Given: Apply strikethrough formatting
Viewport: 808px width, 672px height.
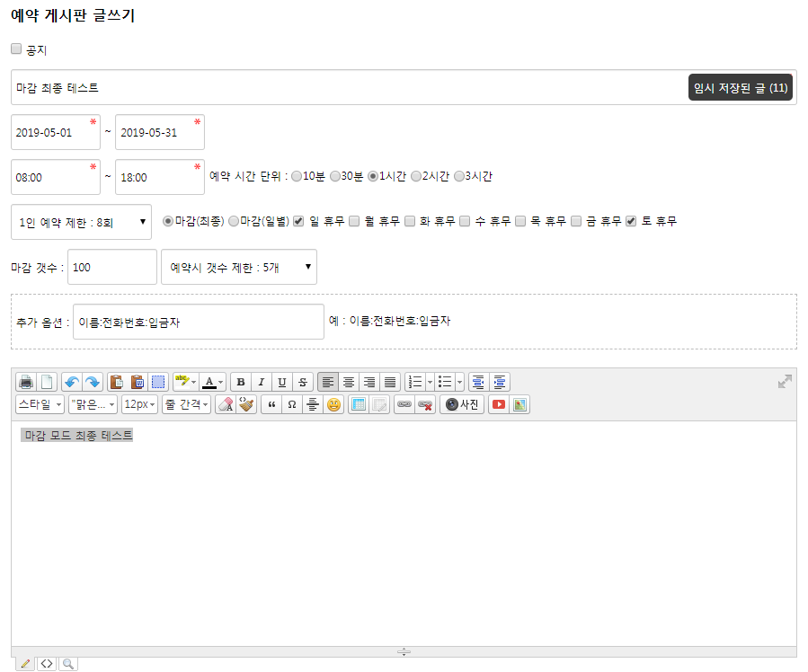Looking at the screenshot, I should (x=303, y=381).
